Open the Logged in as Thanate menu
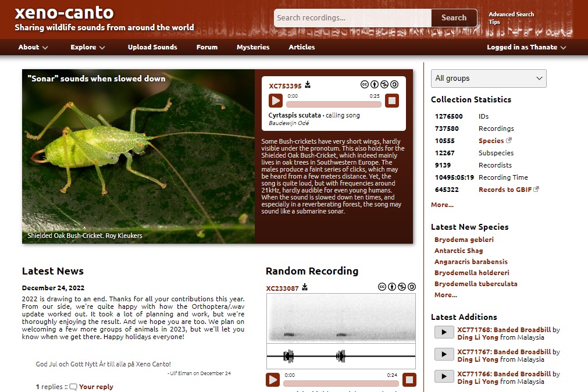The width and height of the screenshot is (588, 392). click(526, 47)
